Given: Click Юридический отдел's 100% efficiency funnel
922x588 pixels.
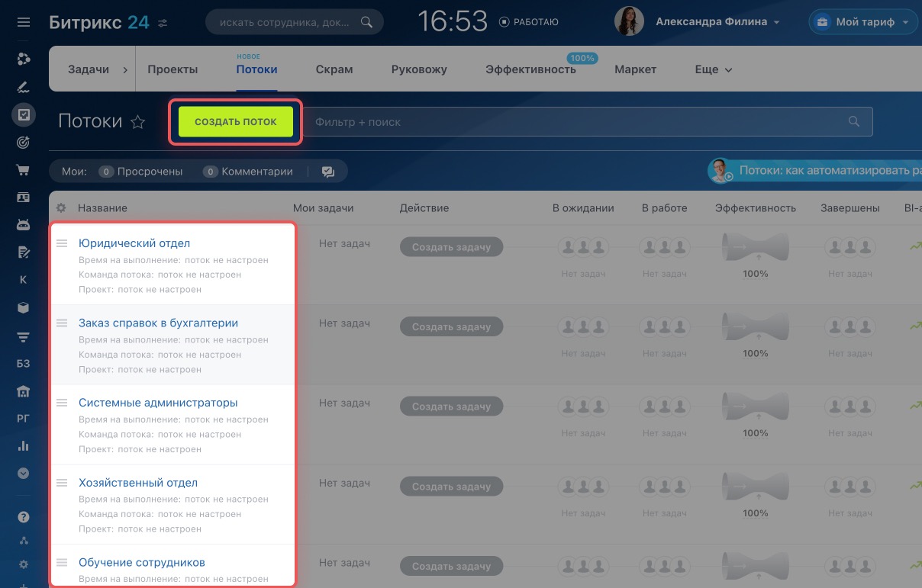Looking at the screenshot, I should pyautogui.click(x=755, y=249).
